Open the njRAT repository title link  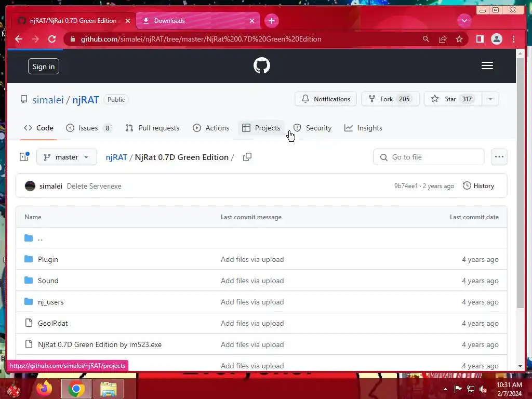(x=86, y=100)
